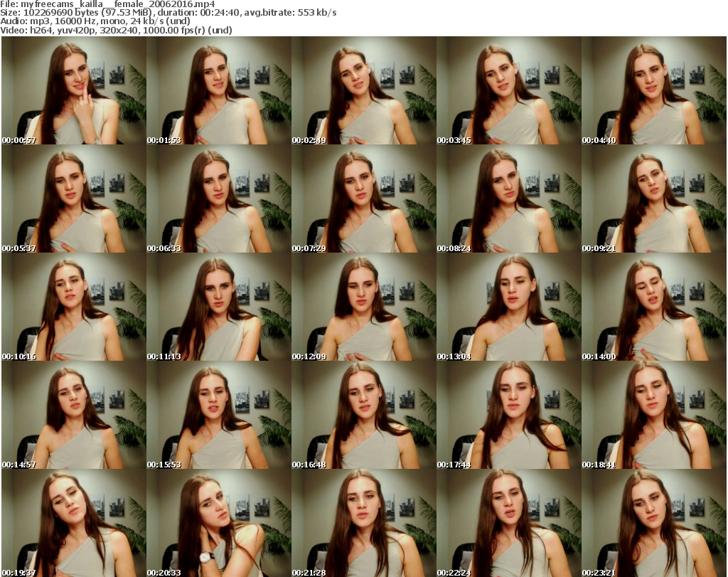Open the frame stamped 00:08:24
This screenshot has height=577, width=728.
508,198
